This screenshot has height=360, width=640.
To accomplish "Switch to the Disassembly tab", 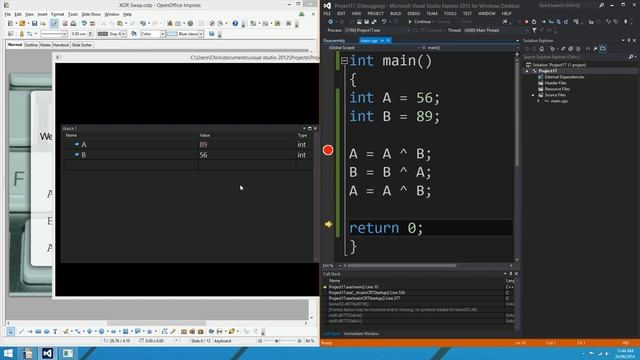I will 334,40.
